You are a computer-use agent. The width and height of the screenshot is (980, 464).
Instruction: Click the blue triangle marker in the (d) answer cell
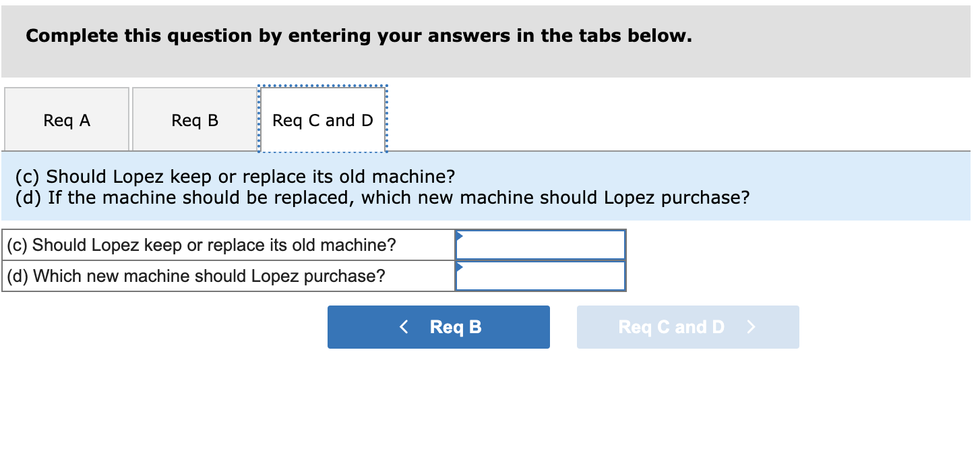[460, 266]
